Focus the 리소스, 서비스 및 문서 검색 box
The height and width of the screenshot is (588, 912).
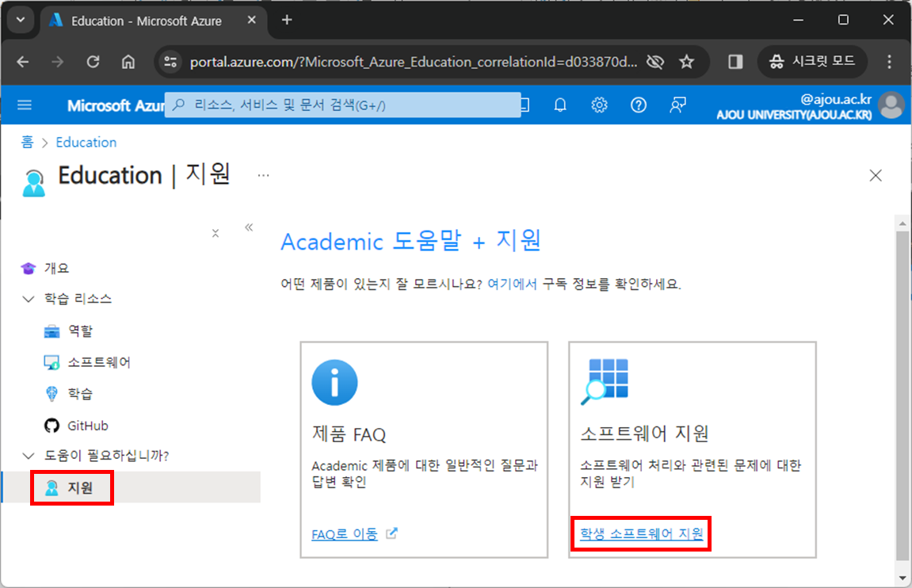[342, 105]
